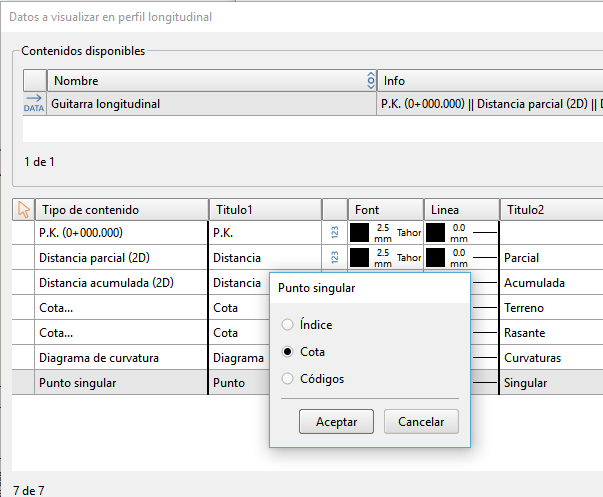The width and height of the screenshot is (603, 497).
Task: Click the line width 0.0 mm in Distancia parcial row
Action: 458,257
